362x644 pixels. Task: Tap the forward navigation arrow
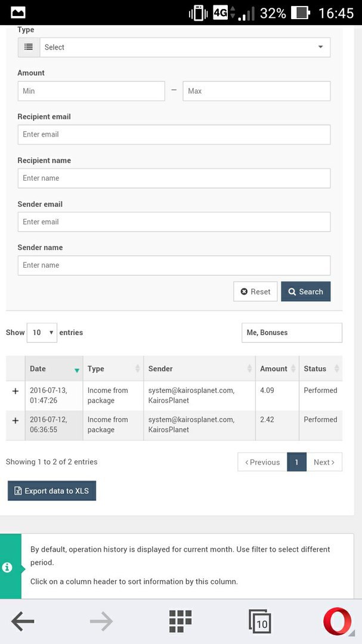101,621
